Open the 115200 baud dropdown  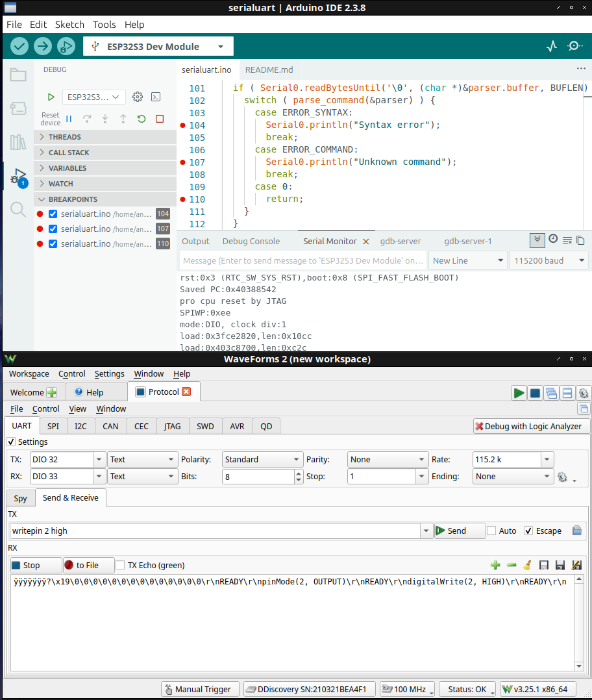[x=549, y=261]
